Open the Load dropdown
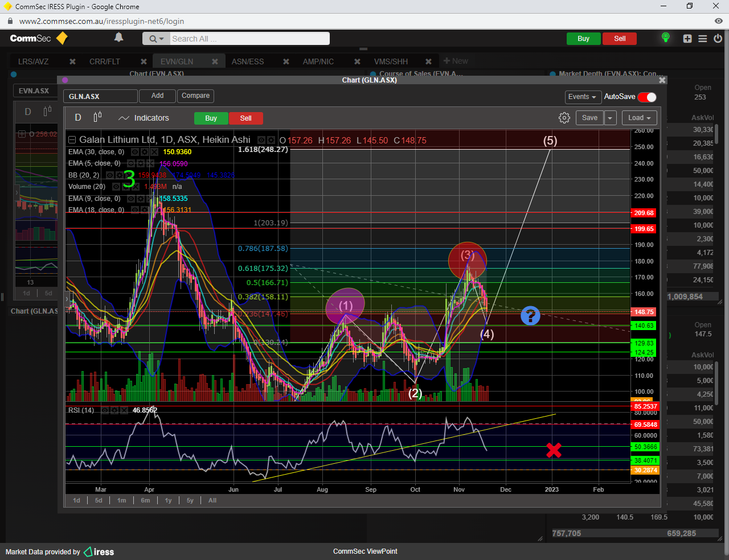Viewport: 729px width, 560px height. point(640,118)
